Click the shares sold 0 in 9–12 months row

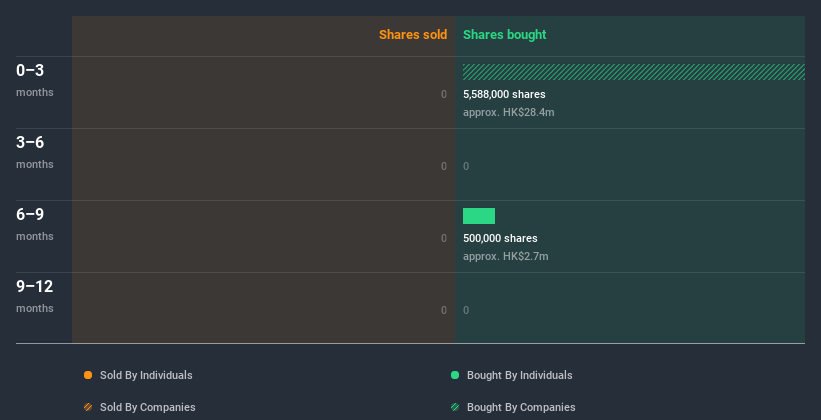(x=444, y=311)
